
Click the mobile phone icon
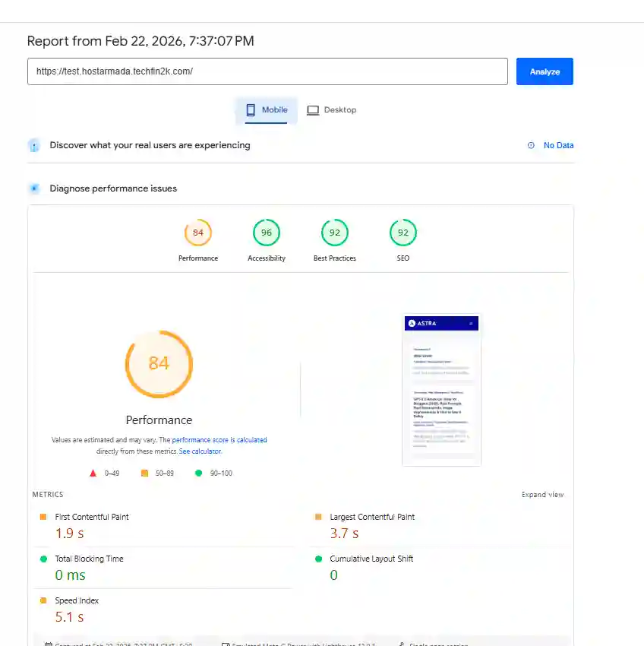pyautogui.click(x=251, y=110)
